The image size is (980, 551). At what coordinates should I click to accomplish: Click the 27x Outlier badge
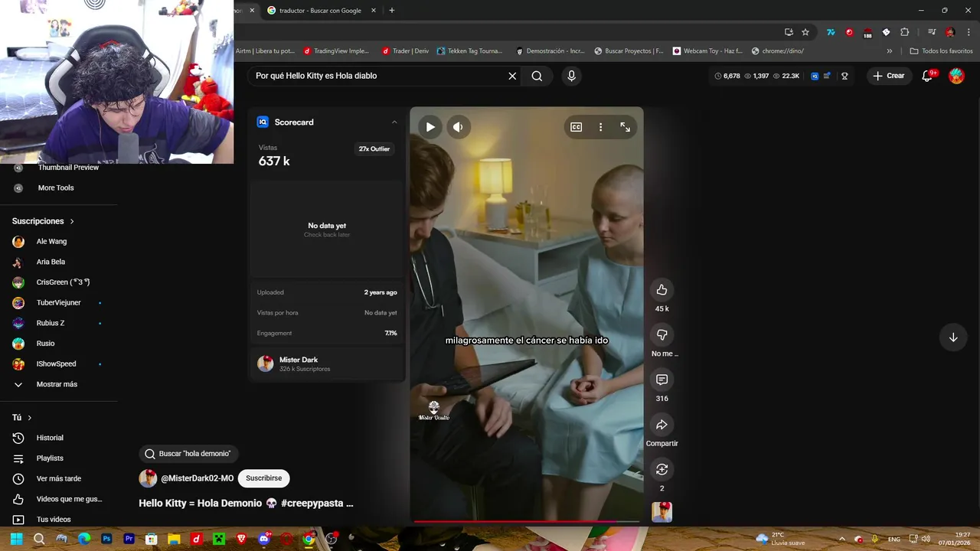[x=374, y=149]
